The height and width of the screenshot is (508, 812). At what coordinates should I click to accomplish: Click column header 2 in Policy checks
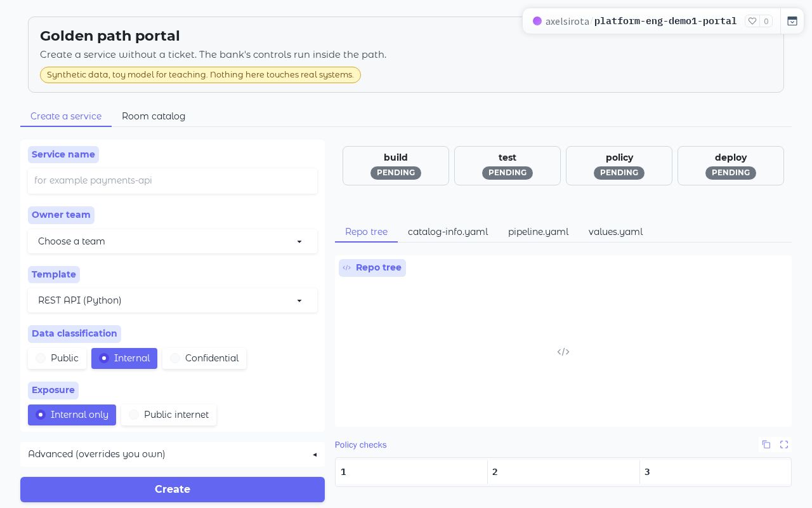pyautogui.click(x=563, y=472)
